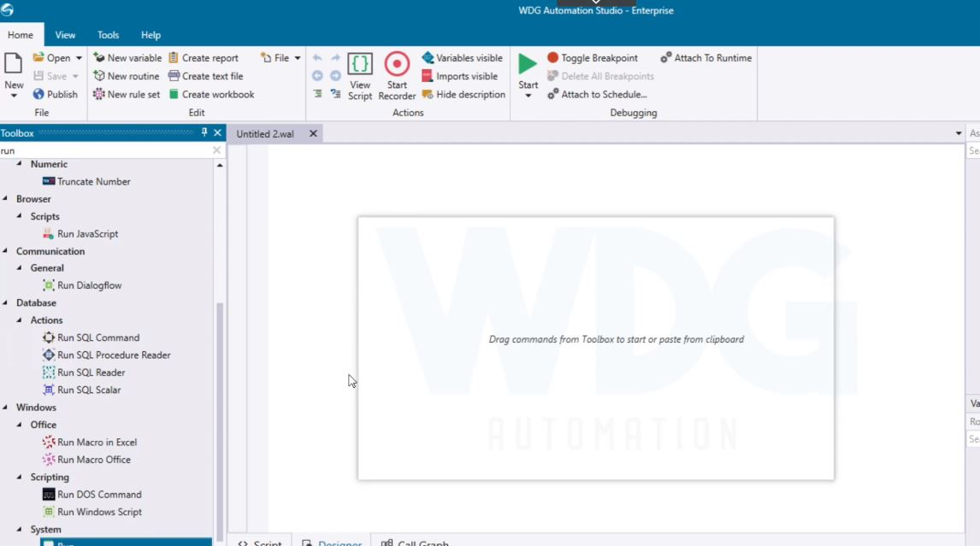Select Truncate Number command
Image resolution: width=980 pixels, height=546 pixels.
click(x=87, y=182)
